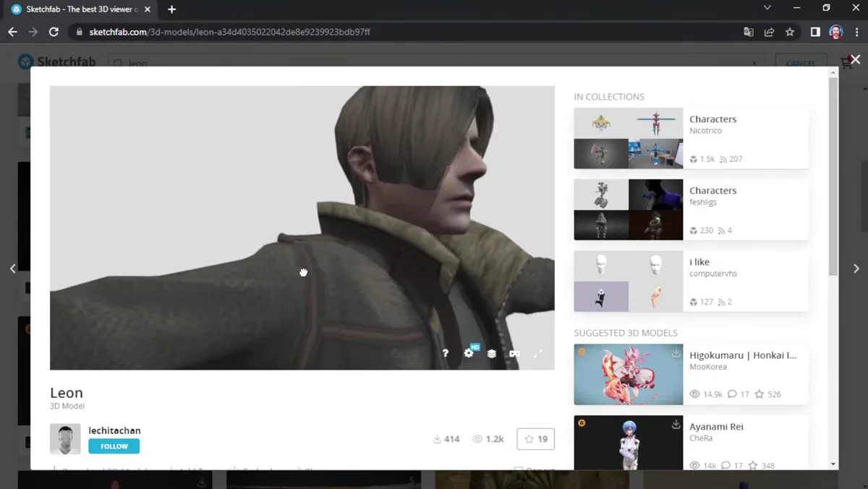
Task: Click the Nicotrico collection thumbnail grid
Action: pos(628,138)
